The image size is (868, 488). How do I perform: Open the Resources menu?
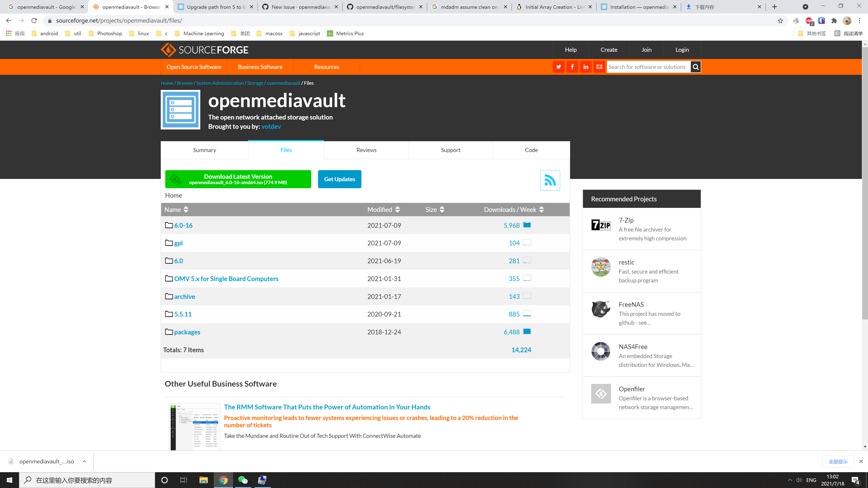(x=326, y=67)
